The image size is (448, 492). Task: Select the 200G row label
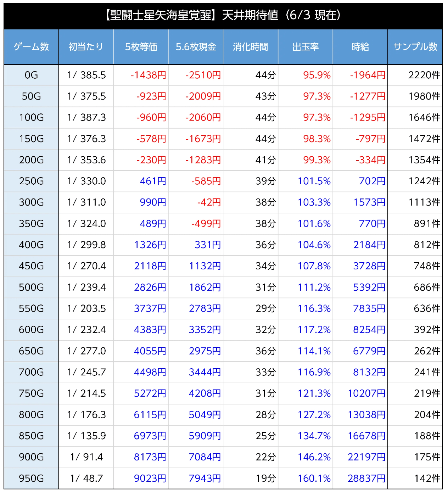pos(31,160)
